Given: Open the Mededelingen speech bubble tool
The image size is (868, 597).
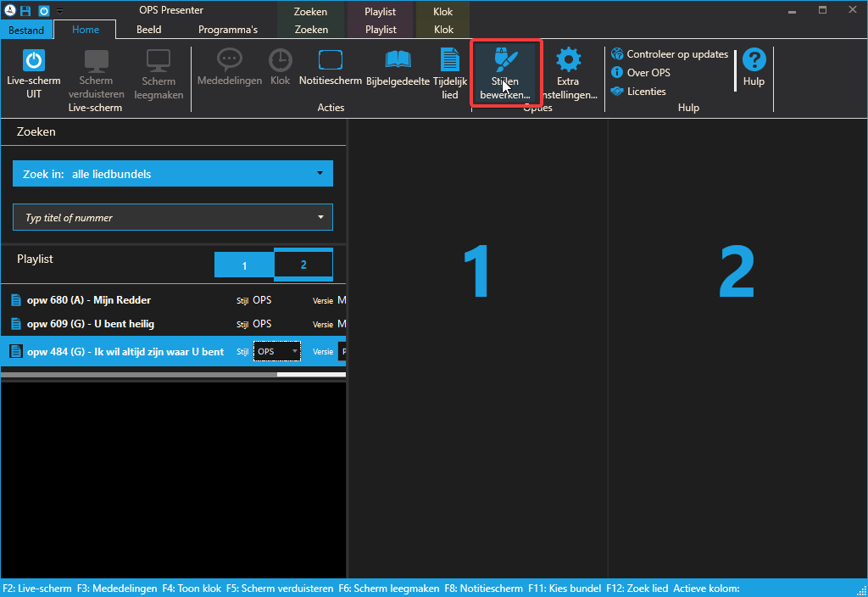Looking at the screenshot, I should 230,67.
